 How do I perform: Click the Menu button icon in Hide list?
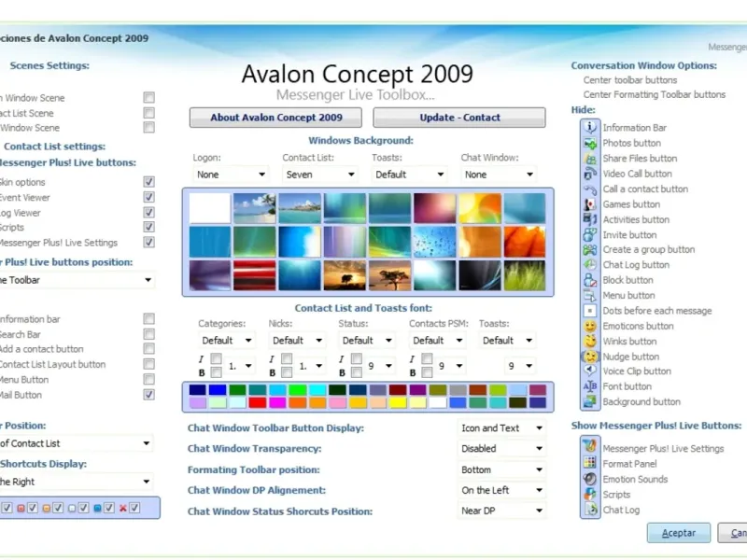click(x=590, y=295)
